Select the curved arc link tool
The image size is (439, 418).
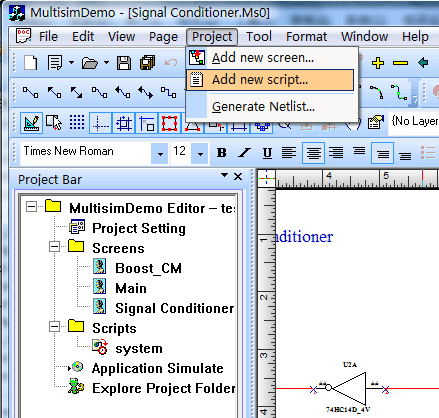377,92
